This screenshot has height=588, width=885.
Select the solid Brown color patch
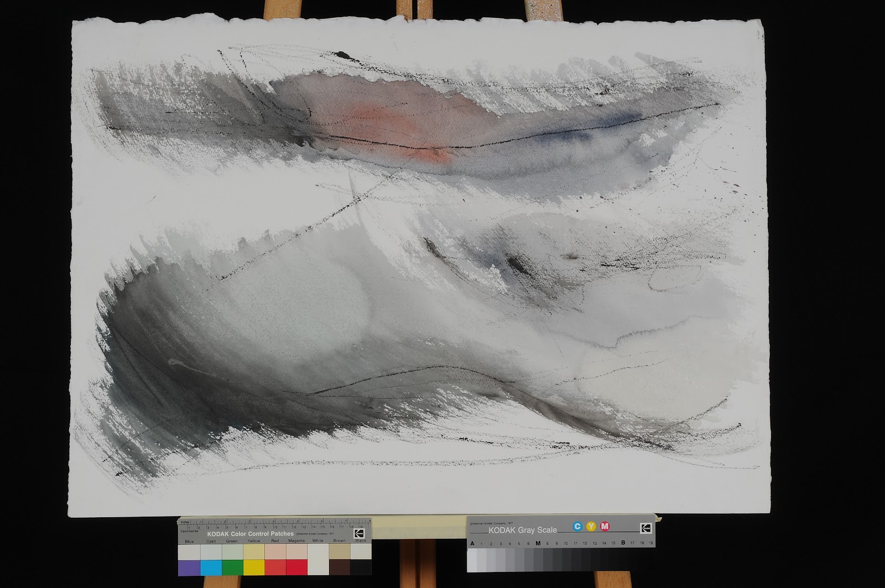(340, 568)
